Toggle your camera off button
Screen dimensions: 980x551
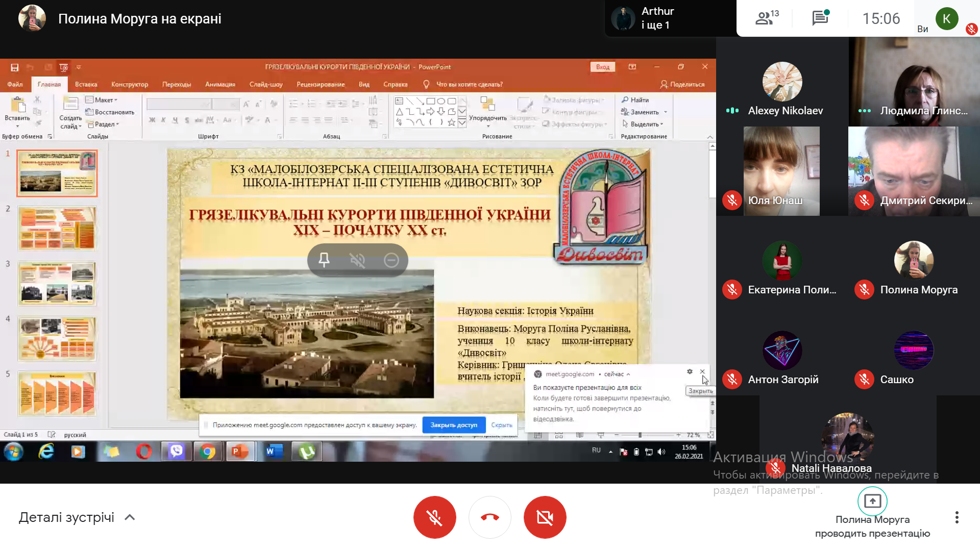tap(545, 517)
